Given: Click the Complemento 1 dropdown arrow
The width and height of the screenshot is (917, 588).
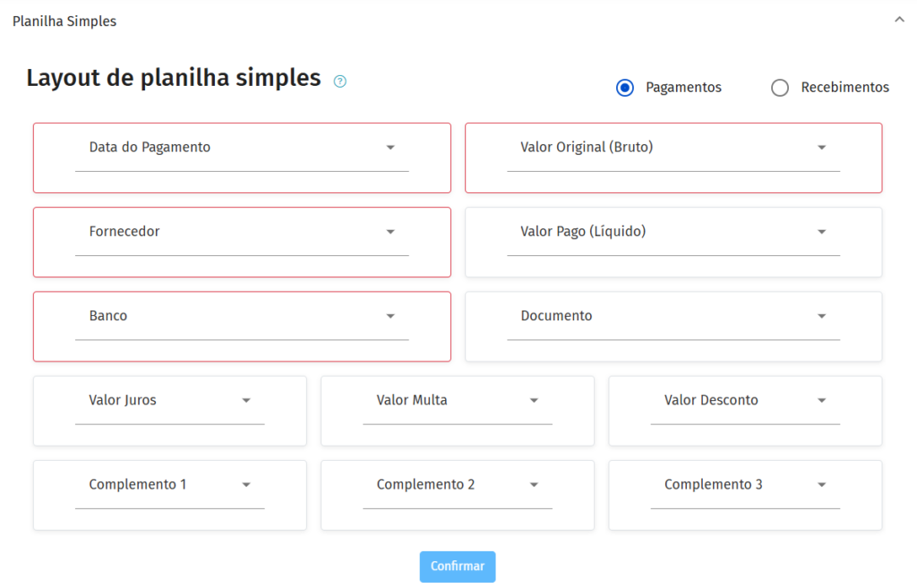Looking at the screenshot, I should (246, 484).
